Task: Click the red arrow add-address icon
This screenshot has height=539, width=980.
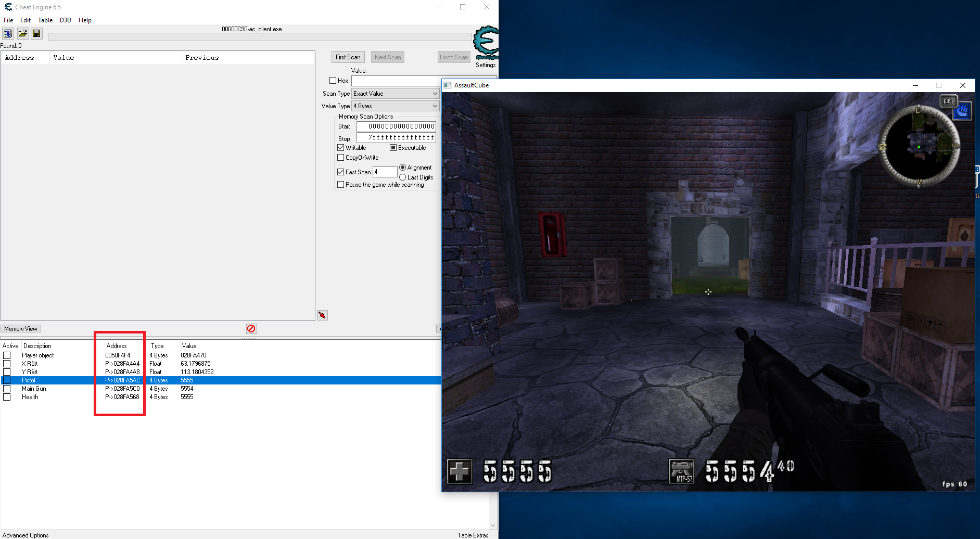Action: [322, 315]
